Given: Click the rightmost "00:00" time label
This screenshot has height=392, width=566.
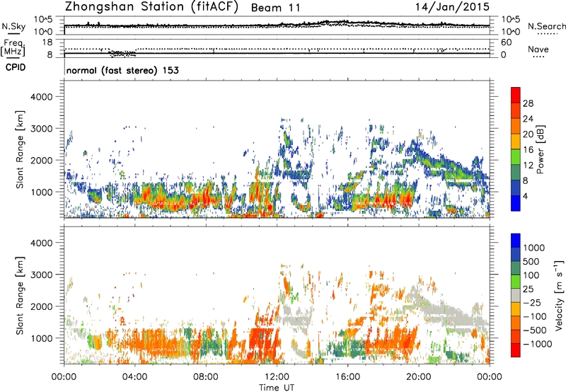Looking at the screenshot, I should pyautogui.click(x=490, y=377).
